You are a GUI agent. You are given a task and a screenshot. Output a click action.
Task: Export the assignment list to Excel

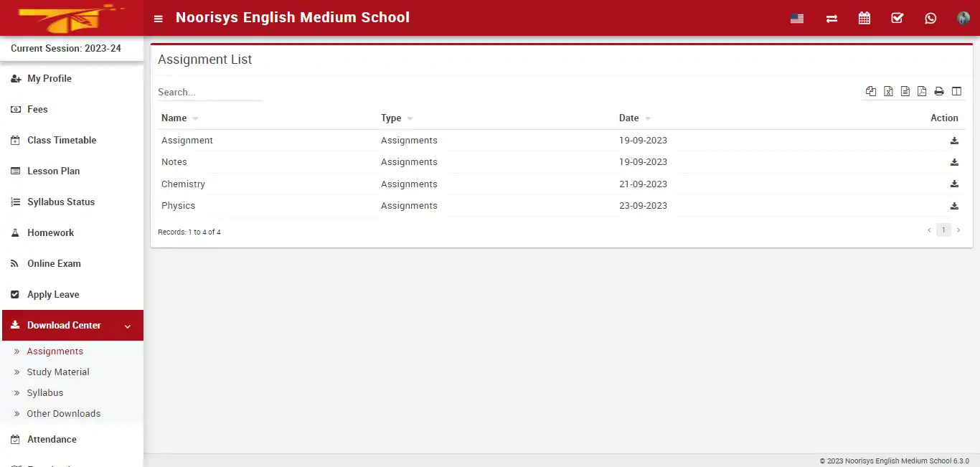coord(888,91)
